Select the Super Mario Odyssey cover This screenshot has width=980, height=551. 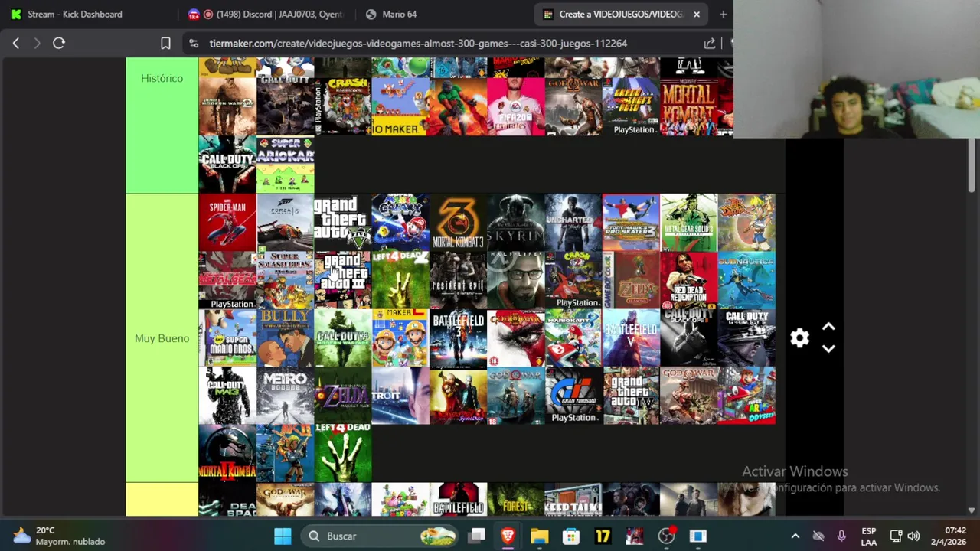[x=746, y=396]
